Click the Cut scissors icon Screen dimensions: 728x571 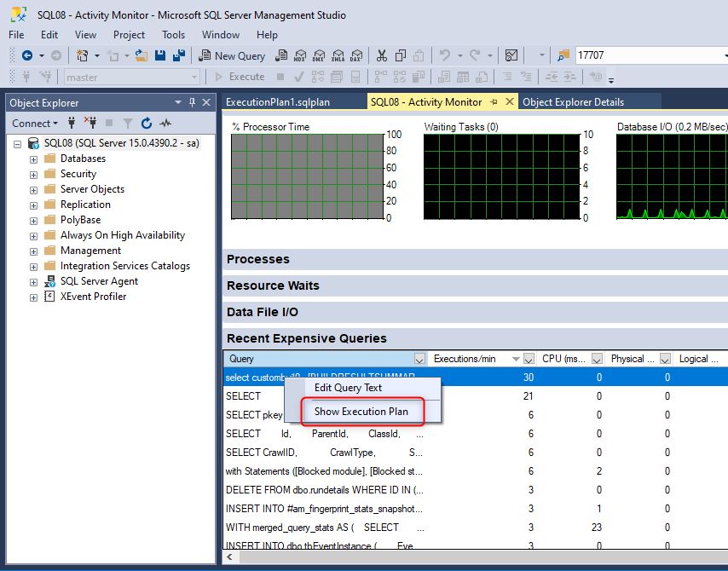point(382,55)
